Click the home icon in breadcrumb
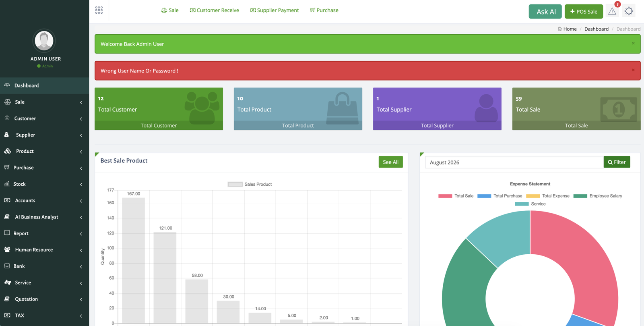This screenshot has width=644, height=326. 559,29
